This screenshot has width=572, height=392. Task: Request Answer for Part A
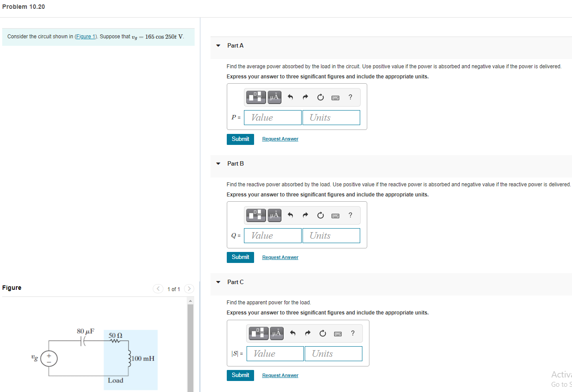point(280,139)
